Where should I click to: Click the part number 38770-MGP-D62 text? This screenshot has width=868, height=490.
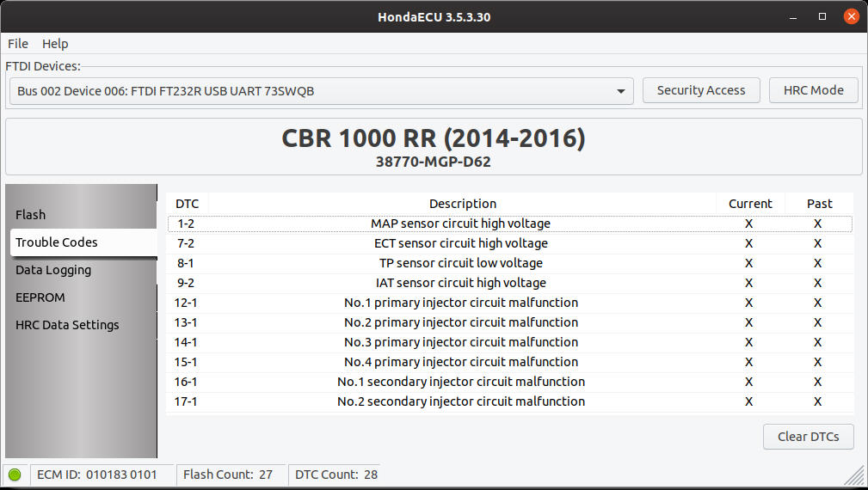click(434, 162)
